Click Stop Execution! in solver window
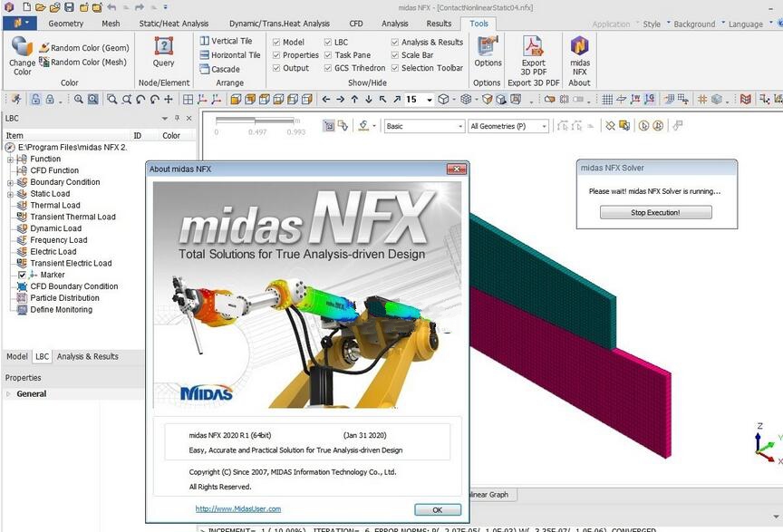 click(x=655, y=212)
